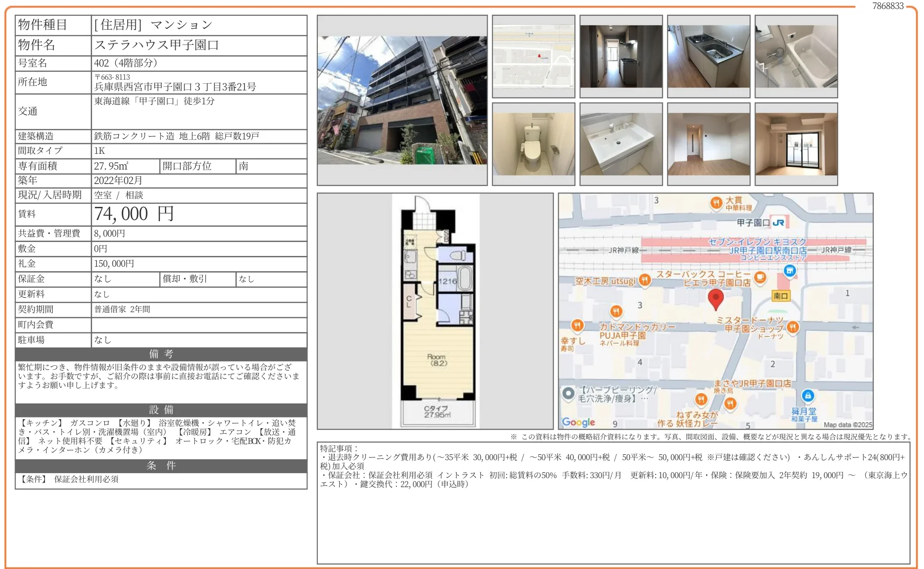The width and height of the screenshot is (924, 569).
Task: Click the 南口 exit label on map
Action: point(781,296)
